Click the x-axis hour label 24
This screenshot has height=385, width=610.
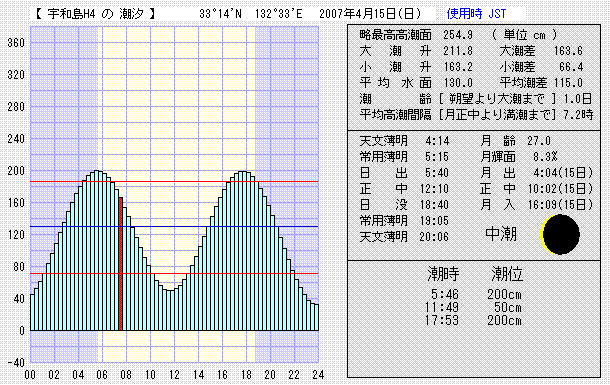[x=318, y=375]
